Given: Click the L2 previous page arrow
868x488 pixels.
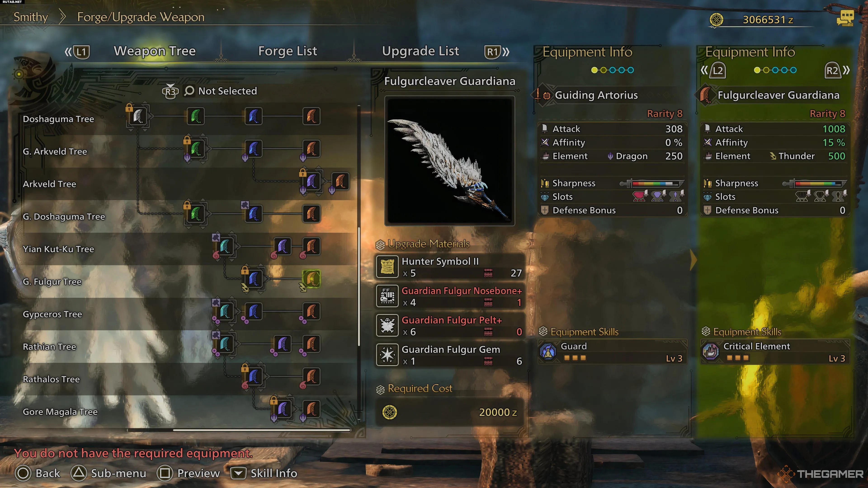Looking at the screenshot, I should click(713, 70).
